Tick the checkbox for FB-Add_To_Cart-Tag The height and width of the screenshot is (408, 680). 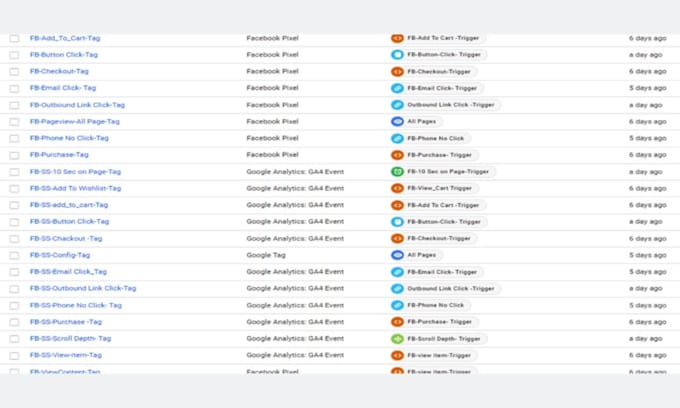click(x=14, y=38)
